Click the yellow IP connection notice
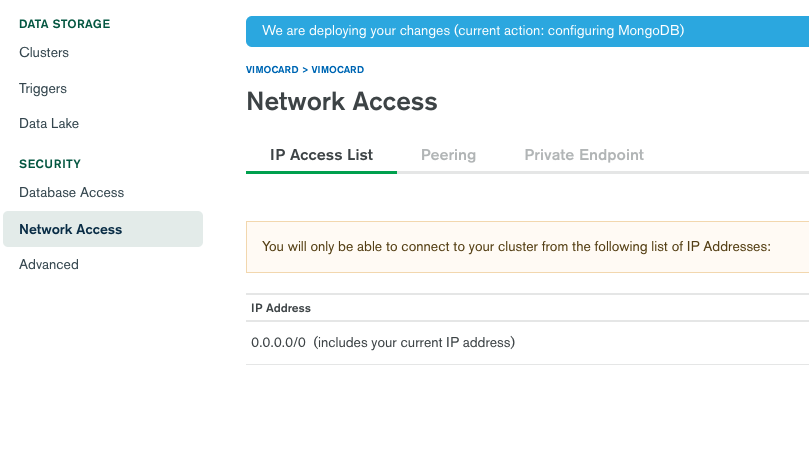809x462 pixels. [516, 246]
